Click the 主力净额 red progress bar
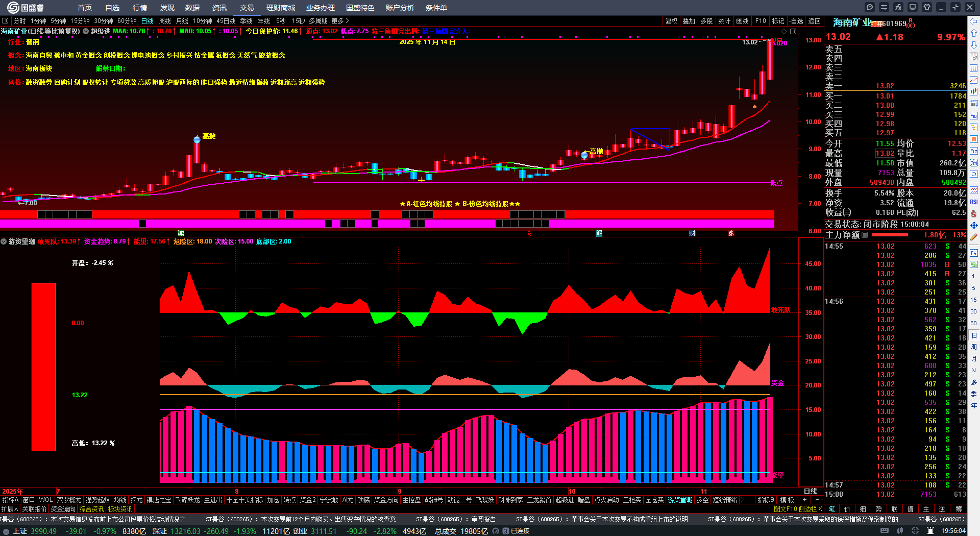980x536 pixels. click(890, 235)
